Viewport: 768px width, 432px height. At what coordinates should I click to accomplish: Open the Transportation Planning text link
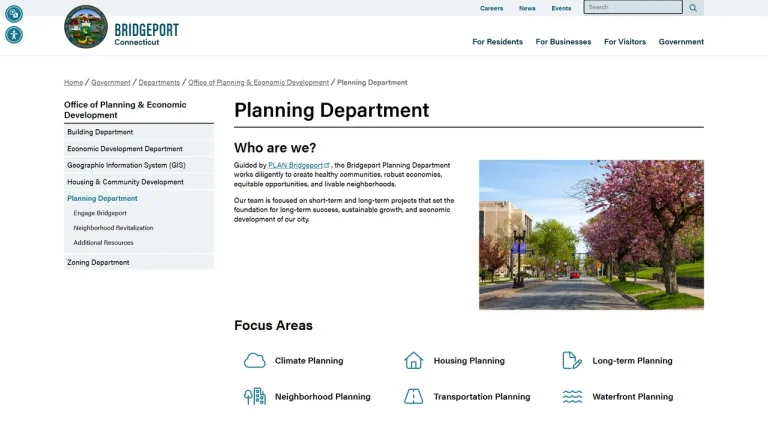(x=481, y=396)
